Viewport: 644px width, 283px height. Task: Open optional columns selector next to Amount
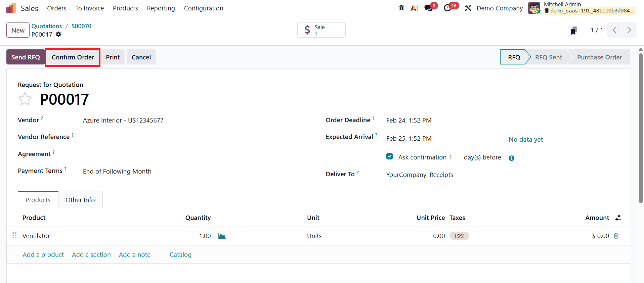pos(618,218)
